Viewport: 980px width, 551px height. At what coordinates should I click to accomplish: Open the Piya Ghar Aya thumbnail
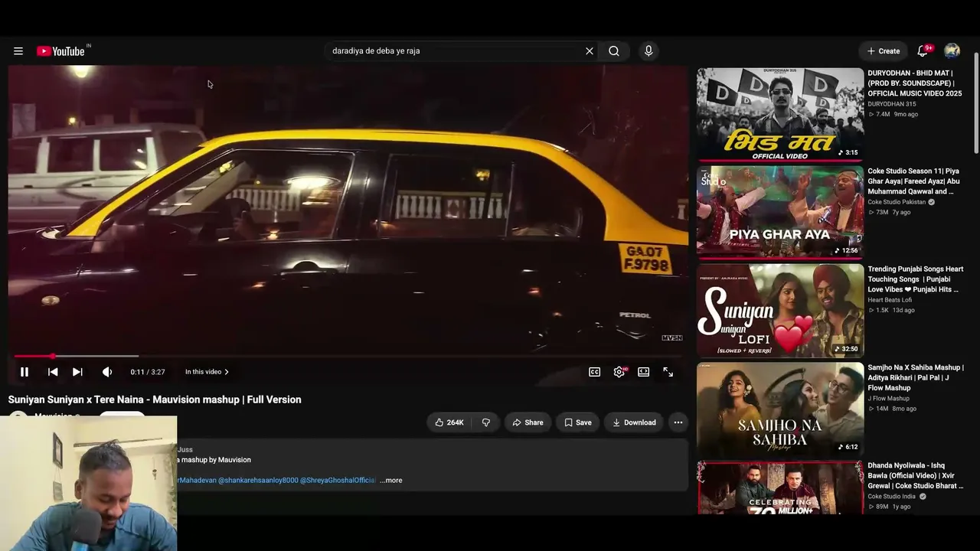click(780, 212)
